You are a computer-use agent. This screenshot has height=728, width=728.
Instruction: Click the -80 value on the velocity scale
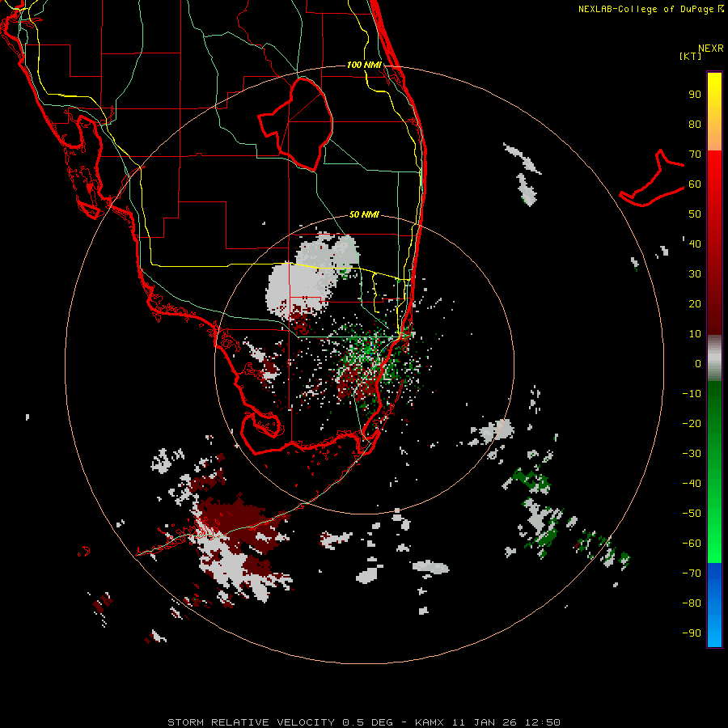[692, 603]
